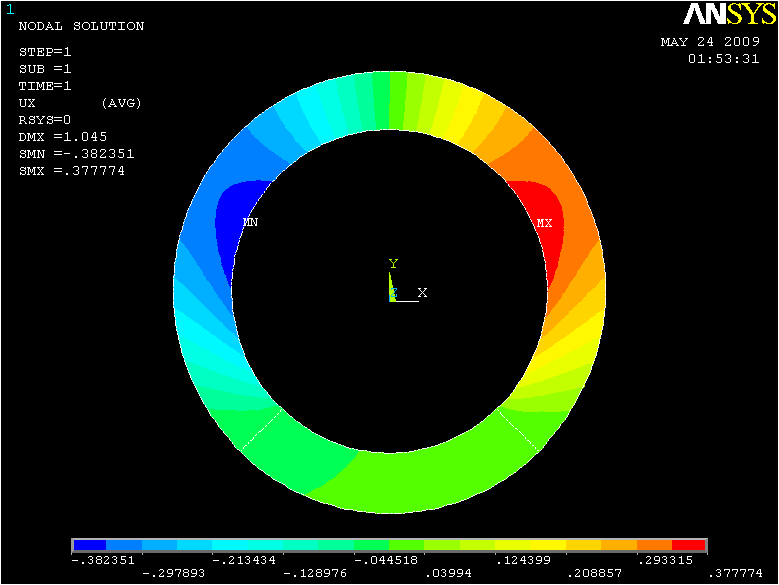
Task: Click the MX maximum marker on the ring
Action: click(x=544, y=223)
